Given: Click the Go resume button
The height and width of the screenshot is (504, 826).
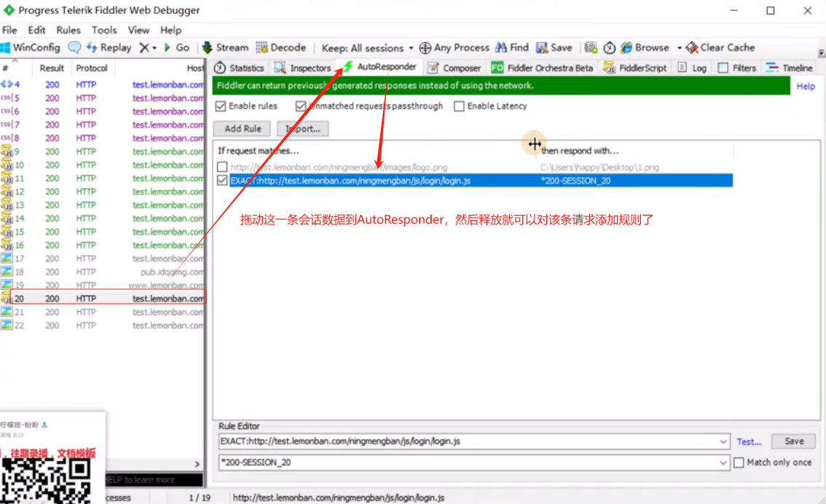Looking at the screenshot, I should click(177, 47).
